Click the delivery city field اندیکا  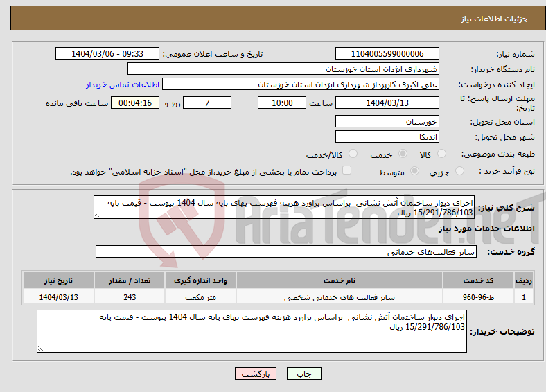[x=387, y=137]
